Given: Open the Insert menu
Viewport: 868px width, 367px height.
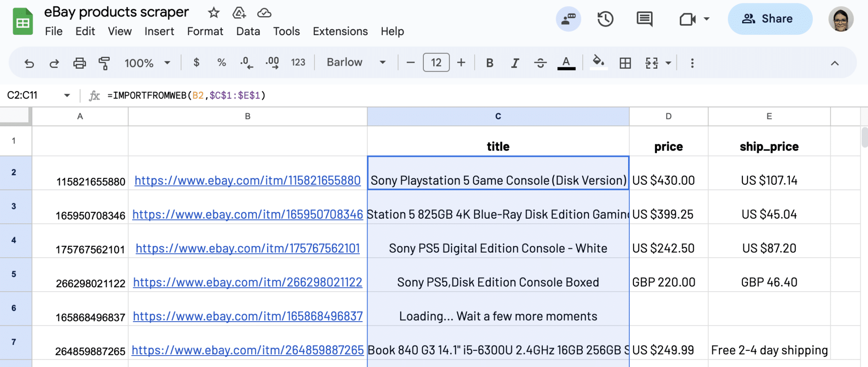Looking at the screenshot, I should click(159, 31).
